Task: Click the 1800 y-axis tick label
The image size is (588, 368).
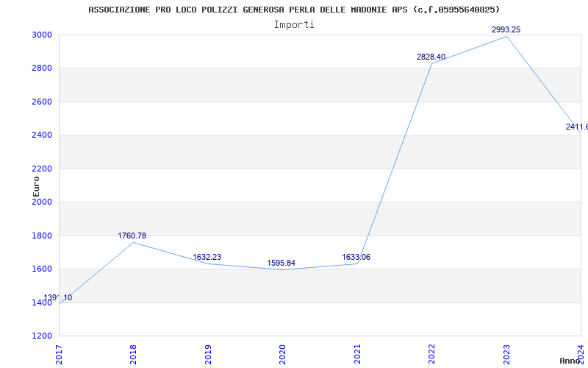Action: [42, 236]
